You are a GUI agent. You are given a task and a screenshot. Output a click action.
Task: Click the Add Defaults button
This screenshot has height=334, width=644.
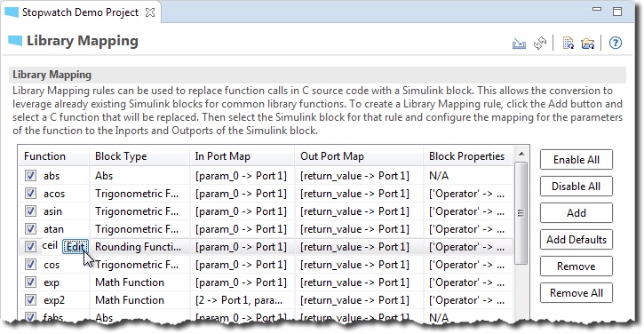(x=576, y=240)
